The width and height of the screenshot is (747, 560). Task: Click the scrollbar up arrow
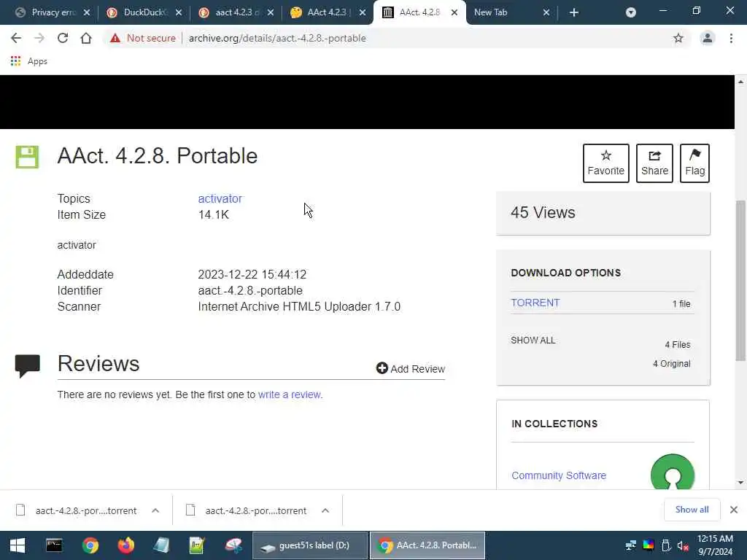740,82
